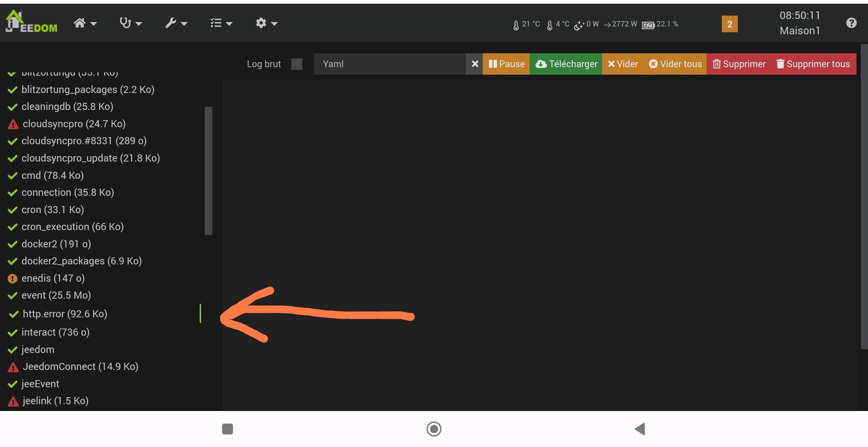Screen dimensions: 868x447
Task: Click the red Supprimer tous button
Action: coord(813,64)
